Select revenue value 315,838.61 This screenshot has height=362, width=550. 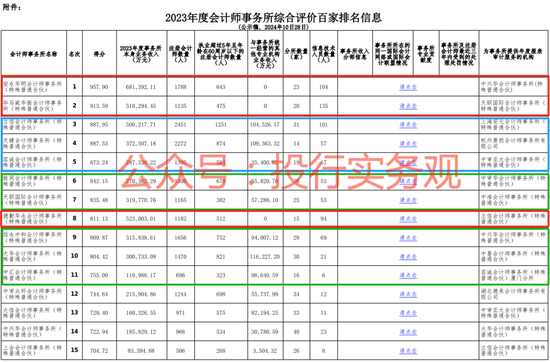(x=141, y=238)
